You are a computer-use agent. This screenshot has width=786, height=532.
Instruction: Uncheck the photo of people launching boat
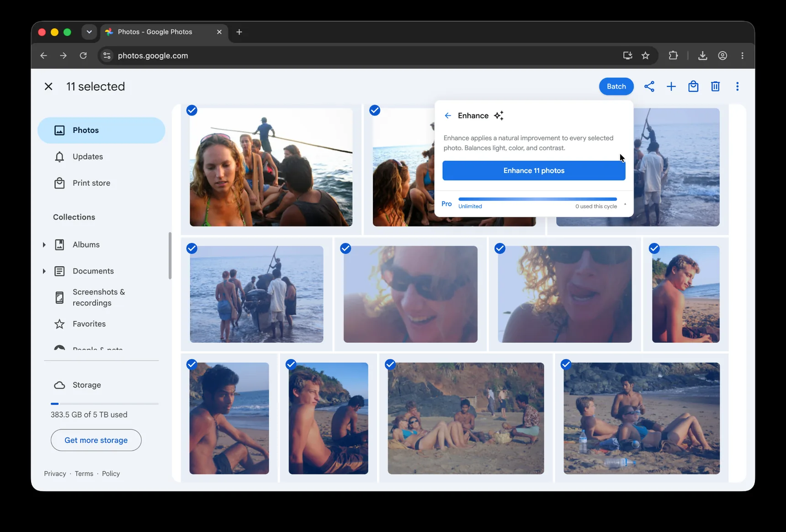tap(192, 248)
